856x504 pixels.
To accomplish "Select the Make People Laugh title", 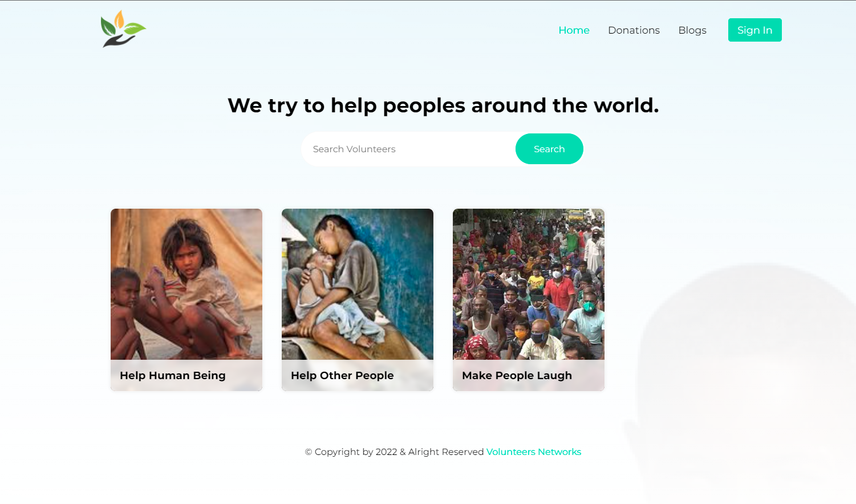I will tap(517, 375).
